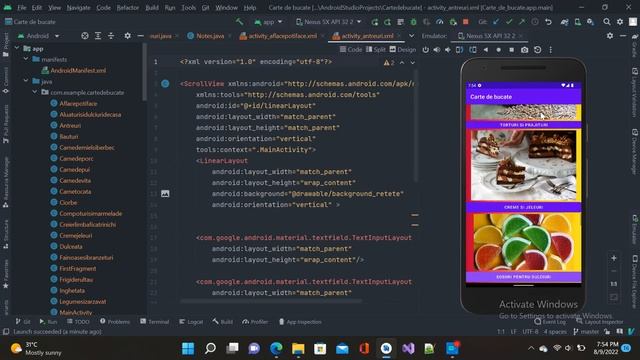Open the app run configuration dropdown
The width and height of the screenshot is (640, 360).
268,22
